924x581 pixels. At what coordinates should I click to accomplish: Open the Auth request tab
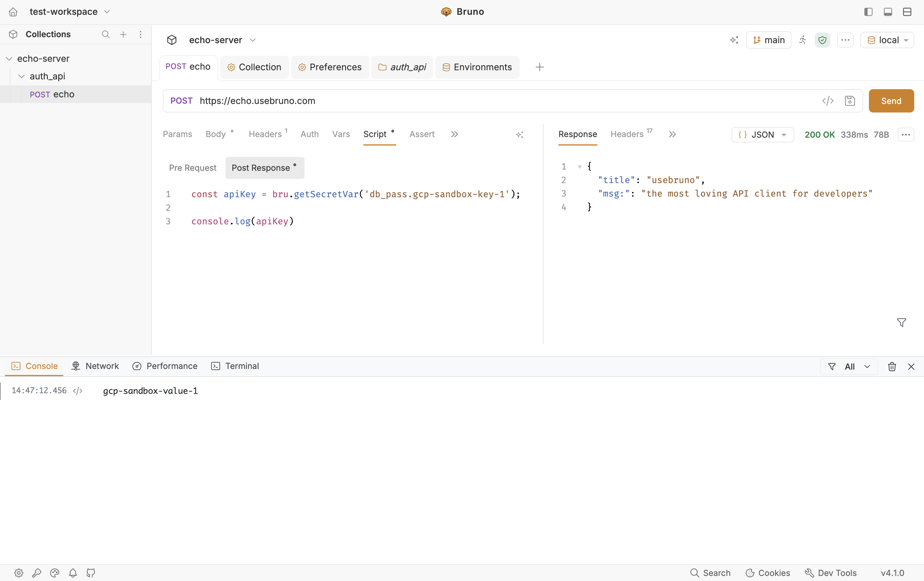click(x=309, y=135)
